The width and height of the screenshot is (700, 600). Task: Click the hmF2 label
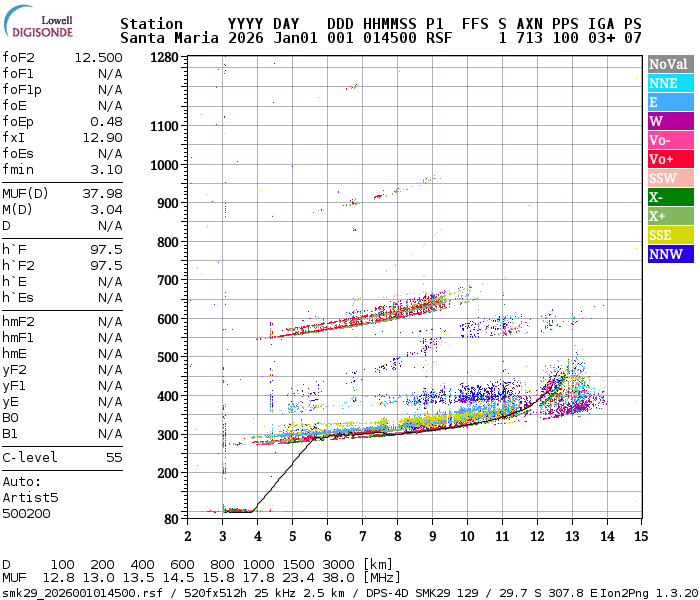tap(18, 322)
